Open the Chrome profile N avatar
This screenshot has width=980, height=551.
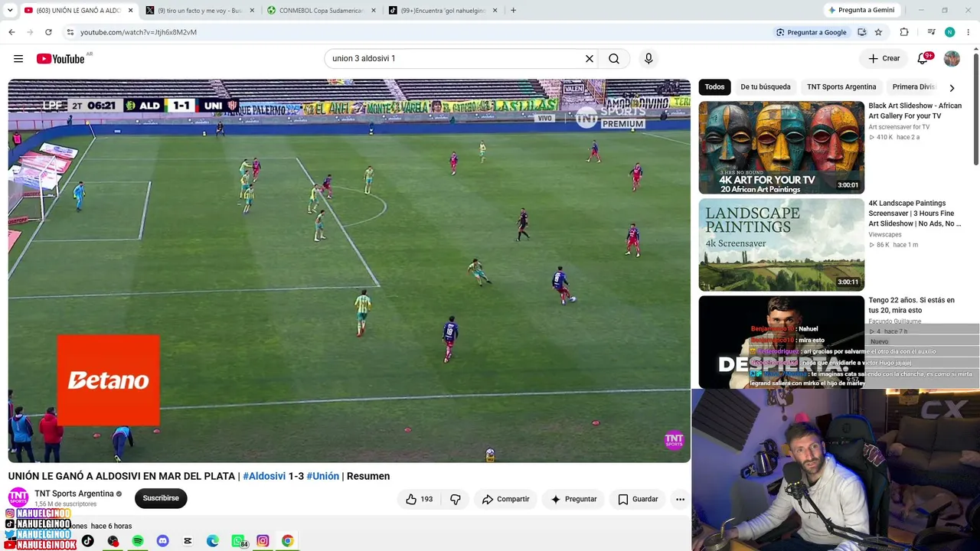949,32
